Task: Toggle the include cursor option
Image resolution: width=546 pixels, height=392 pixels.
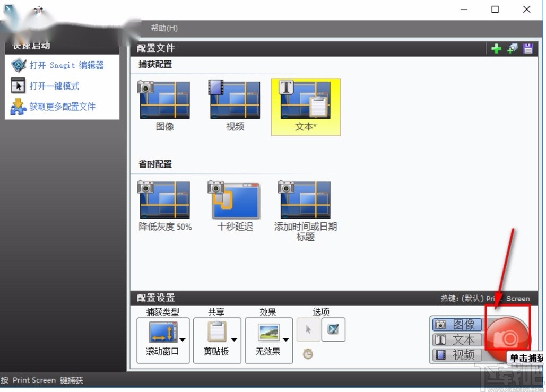Action: 308,329
